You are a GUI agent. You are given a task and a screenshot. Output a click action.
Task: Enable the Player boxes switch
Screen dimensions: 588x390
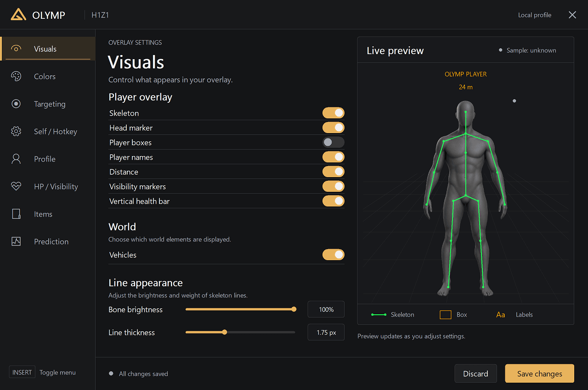pos(334,142)
